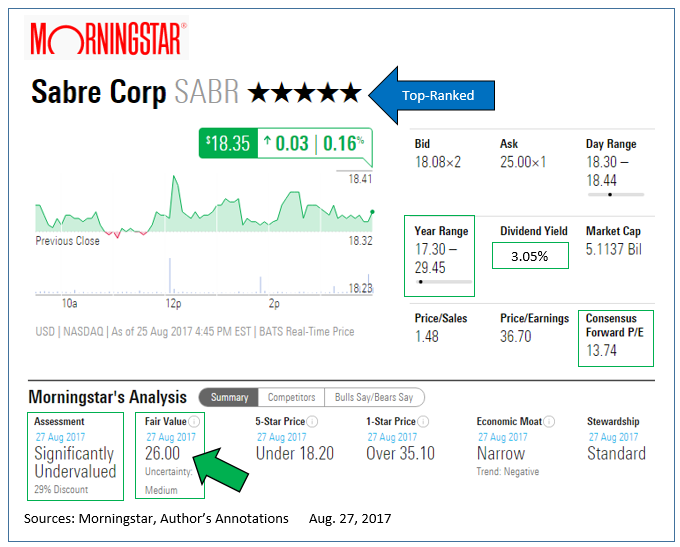Image resolution: width=680 pixels, height=547 pixels.
Task: Click the Trend: Negative text
Action: pyautogui.click(x=508, y=472)
